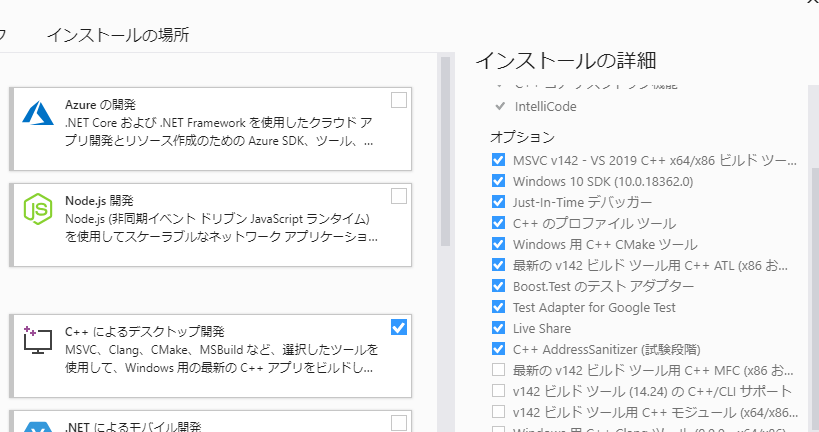Enable the Azure の開発 workload checkbox
The width and height of the screenshot is (819, 432).
(399, 100)
